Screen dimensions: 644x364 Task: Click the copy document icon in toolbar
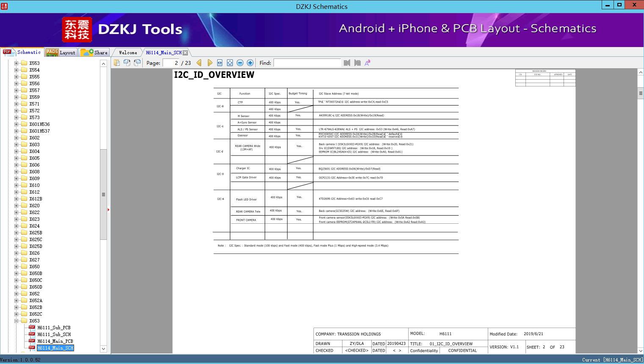click(x=117, y=63)
